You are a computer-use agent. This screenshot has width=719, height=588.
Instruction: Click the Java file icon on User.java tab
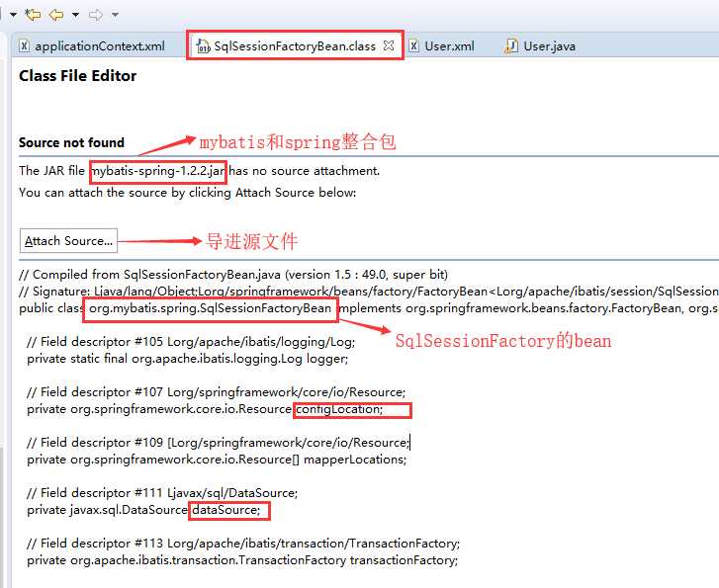(511, 45)
